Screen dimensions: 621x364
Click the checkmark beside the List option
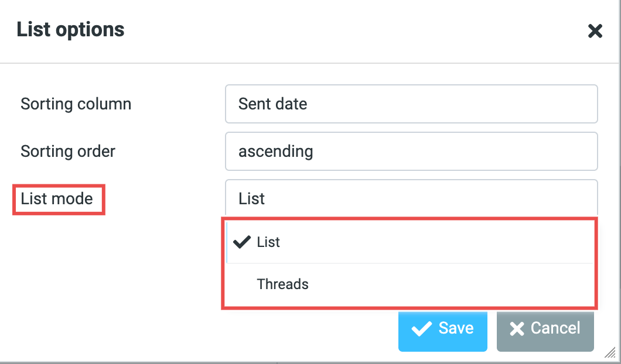(242, 242)
